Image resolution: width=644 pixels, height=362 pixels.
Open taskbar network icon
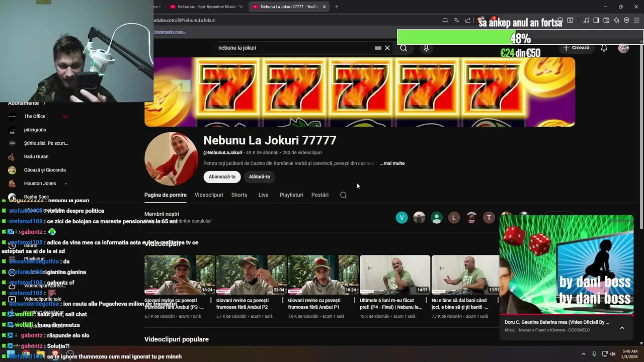tap(604, 354)
